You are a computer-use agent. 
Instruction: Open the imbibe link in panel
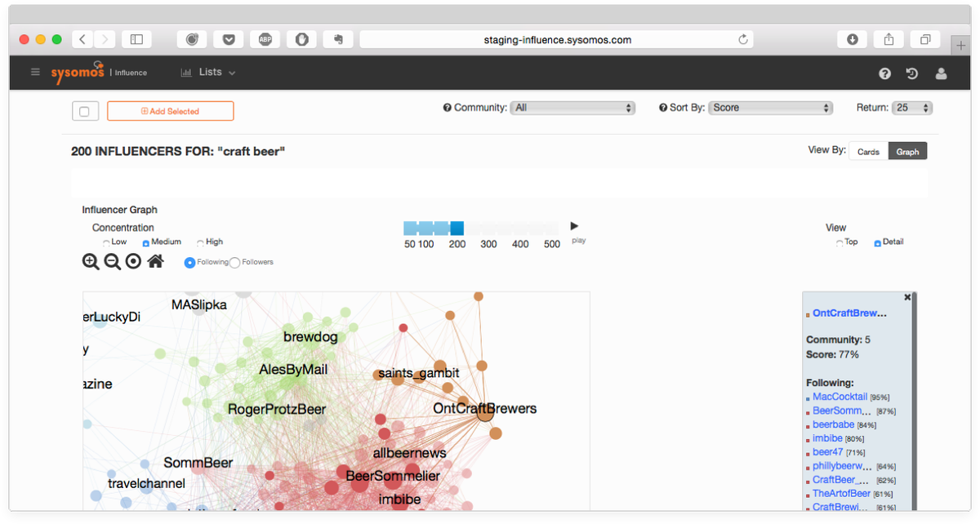827,438
